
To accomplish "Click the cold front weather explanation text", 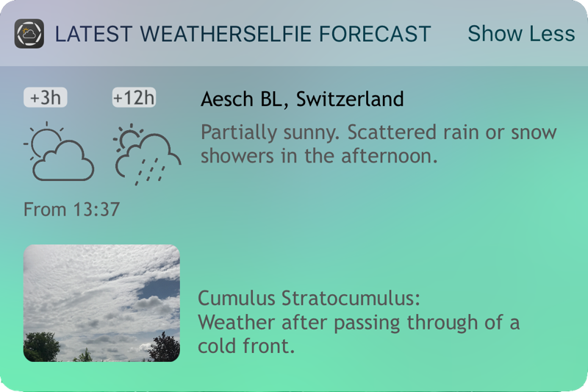I will (x=359, y=334).
